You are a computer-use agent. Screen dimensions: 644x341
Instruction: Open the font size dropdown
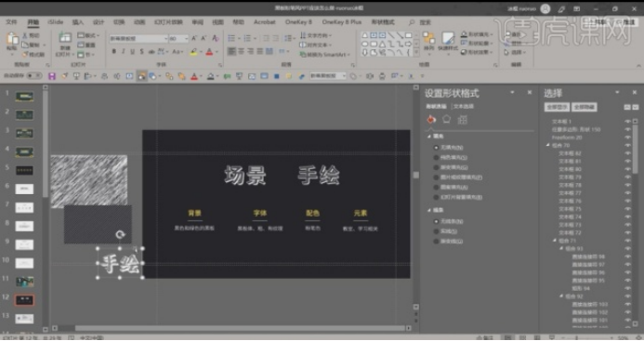[x=187, y=39]
